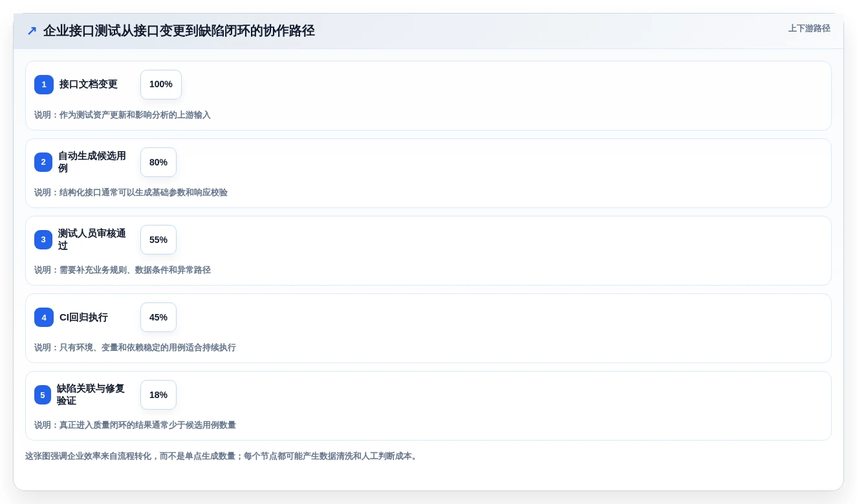Select step number 1 badge
Viewport: 857px width, 504px height.
44,85
